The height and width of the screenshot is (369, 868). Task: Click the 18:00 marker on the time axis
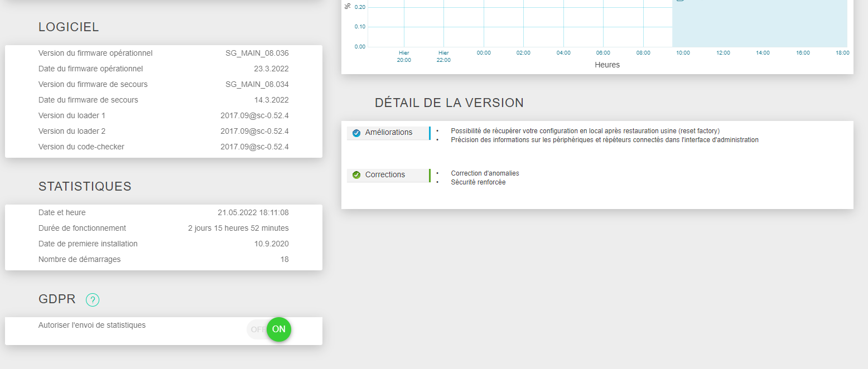(842, 52)
